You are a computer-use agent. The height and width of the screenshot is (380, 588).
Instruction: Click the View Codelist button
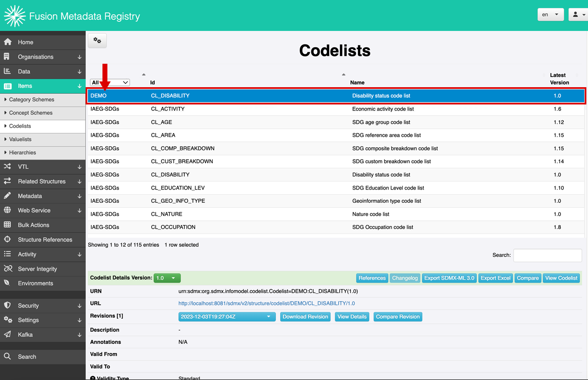tap(561, 278)
